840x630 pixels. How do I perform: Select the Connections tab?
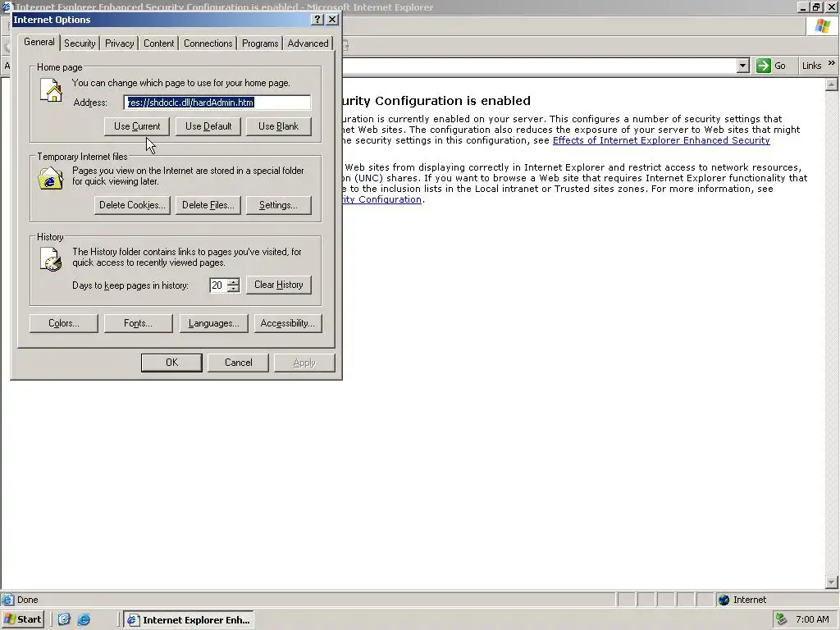coord(208,43)
